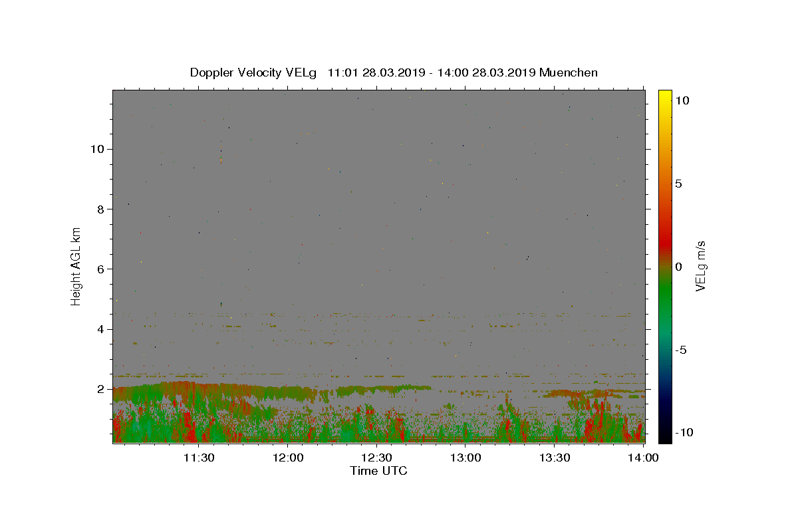
Task: Click the 'VELg m/s' colorbar label
Action: 700,266
